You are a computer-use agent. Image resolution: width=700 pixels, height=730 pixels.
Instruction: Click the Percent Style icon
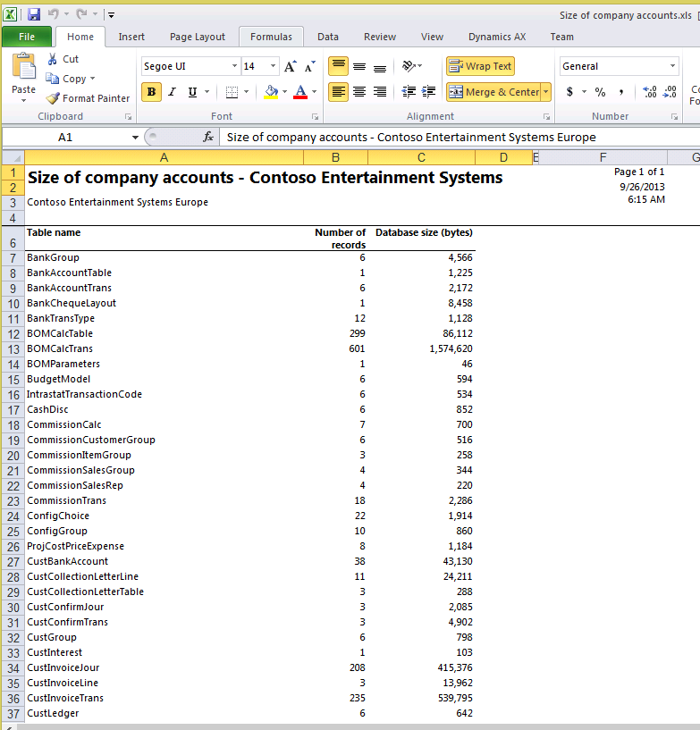tap(600, 92)
